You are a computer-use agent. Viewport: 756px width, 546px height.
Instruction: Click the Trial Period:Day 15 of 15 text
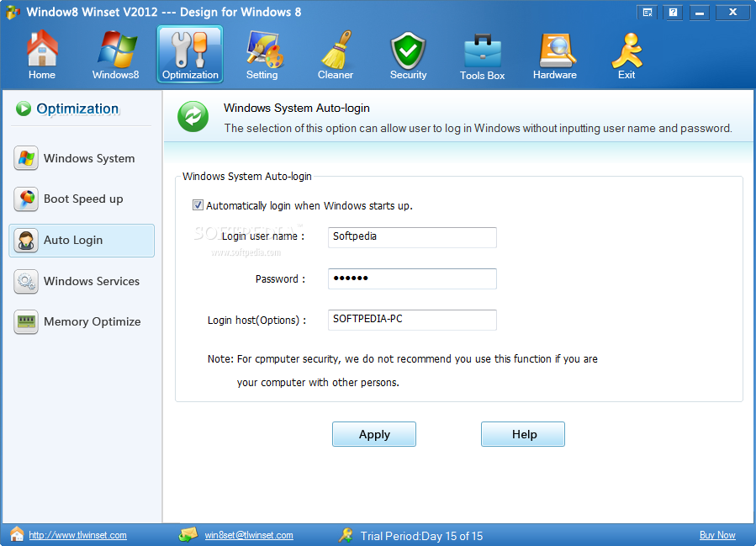click(421, 536)
